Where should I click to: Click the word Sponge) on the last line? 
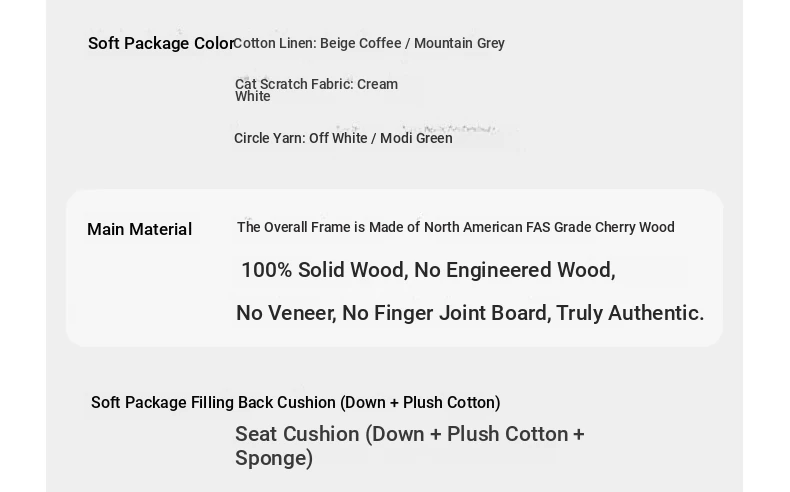pyautogui.click(x=274, y=459)
